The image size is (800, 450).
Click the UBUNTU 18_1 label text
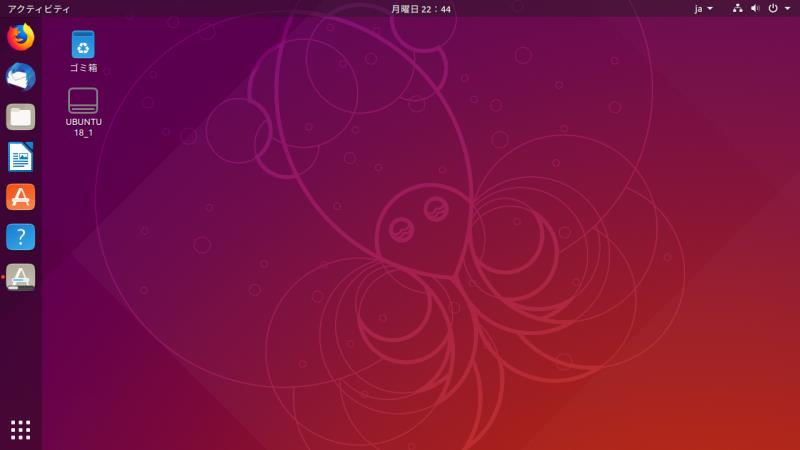point(84,127)
